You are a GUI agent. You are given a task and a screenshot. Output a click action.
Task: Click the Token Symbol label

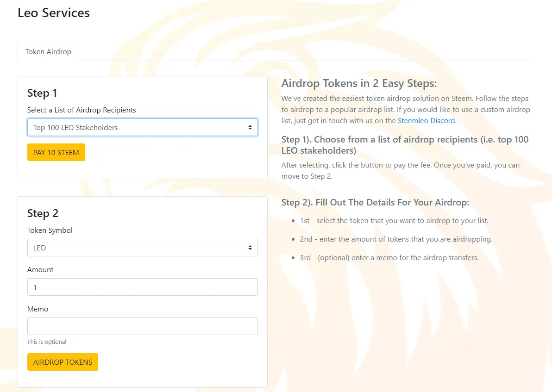[50, 230]
